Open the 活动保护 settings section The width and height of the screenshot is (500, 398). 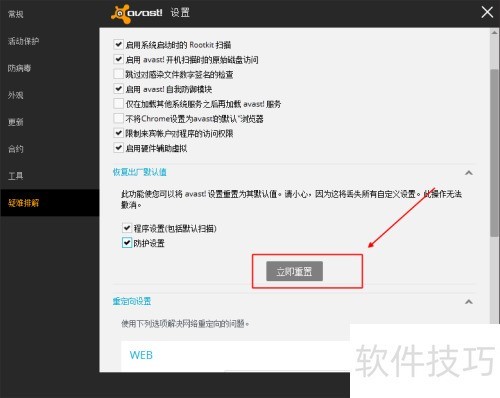tap(23, 41)
